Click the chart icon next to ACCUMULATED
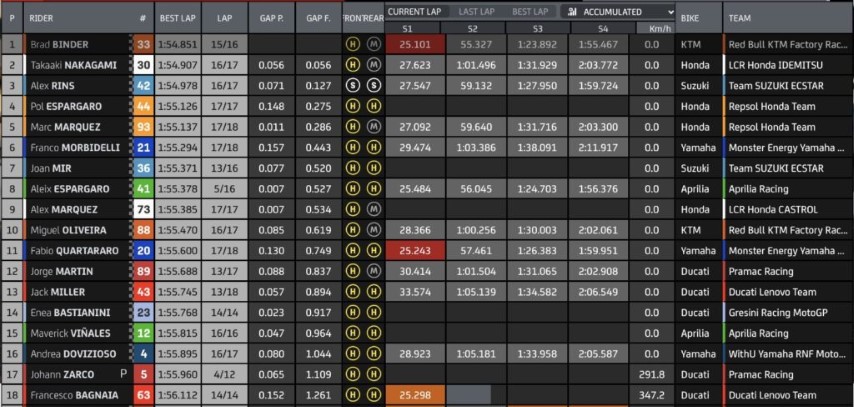 pyautogui.click(x=572, y=11)
